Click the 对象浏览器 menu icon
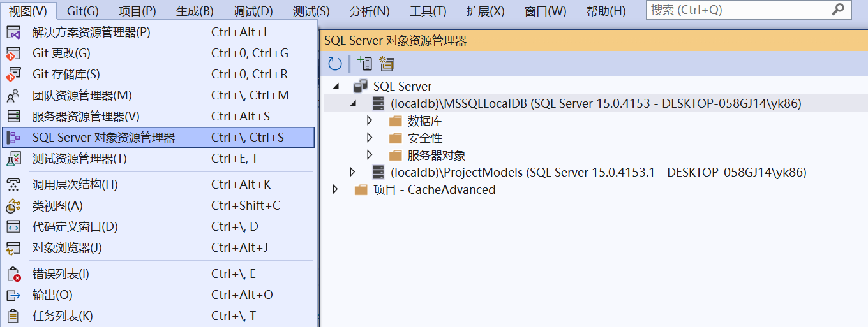Viewport: 868px width, 327px height. pos(13,247)
